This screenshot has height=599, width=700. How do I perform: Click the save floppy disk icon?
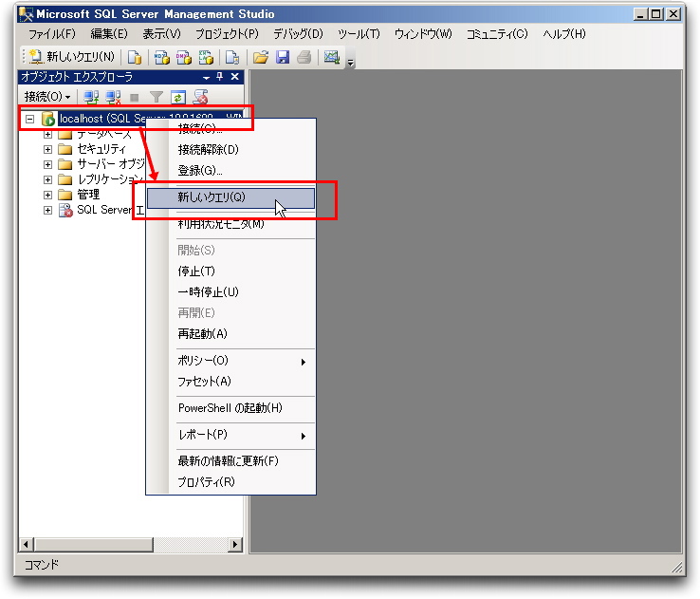[283, 57]
